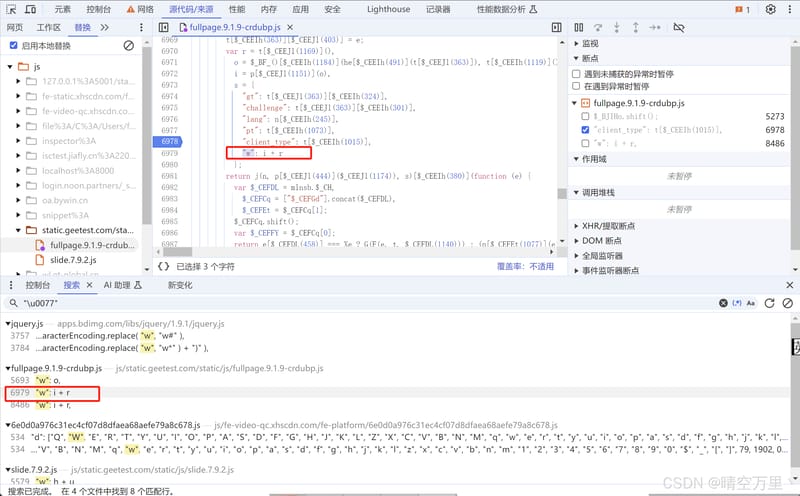This screenshot has width=800, height=496.
Task: Collapse jquery.js search result group
Action: tap(8, 324)
